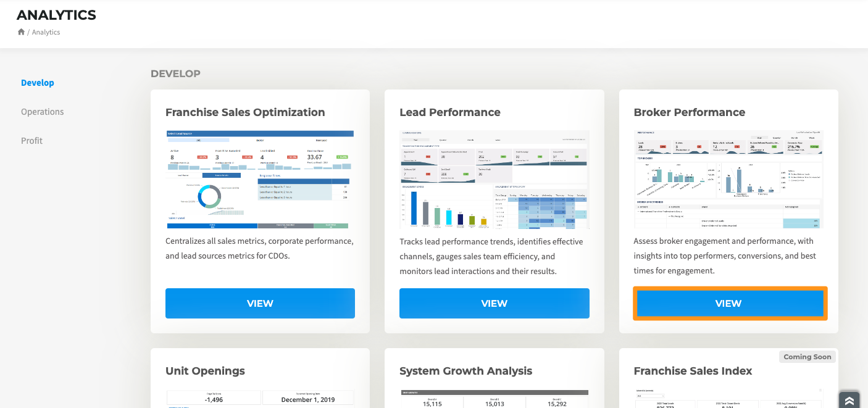Click the Unit Openings preview thumbnail
Screen dimensions: 868x408
[260, 399]
